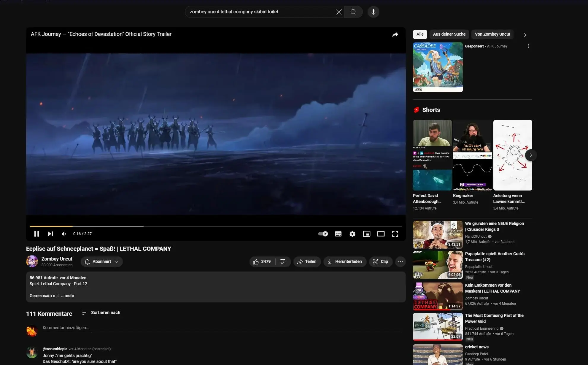The image size is (588, 365).
Task: Open the Abonniert notification dropdown
Action: [x=101, y=261]
